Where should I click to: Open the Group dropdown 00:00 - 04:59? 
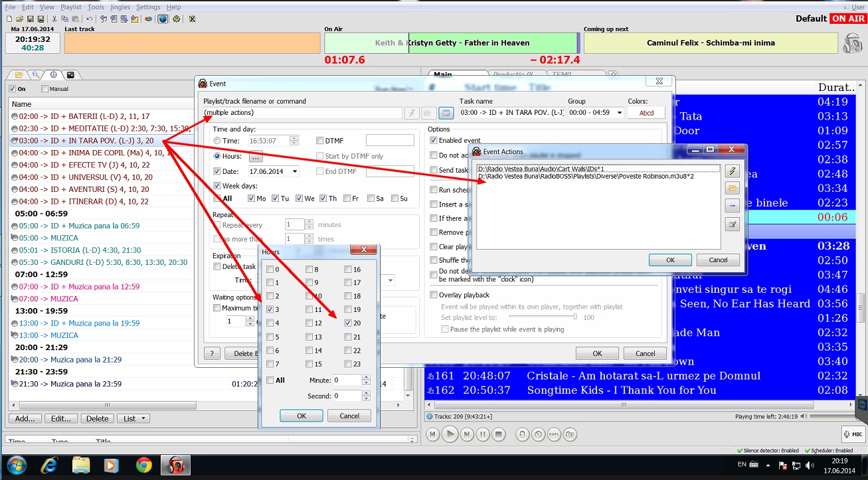click(596, 113)
